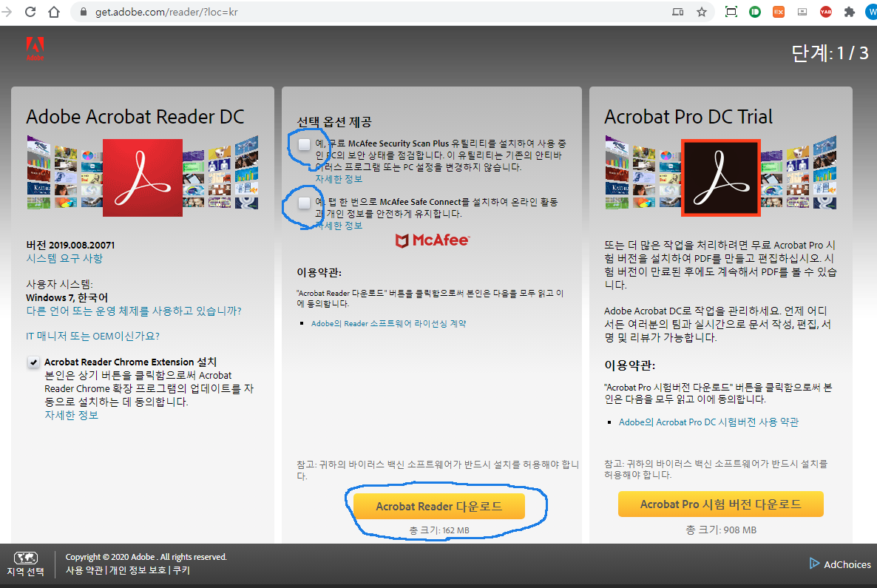Go to the browser home page icon
Screen dimensions: 877x588
[54, 12]
